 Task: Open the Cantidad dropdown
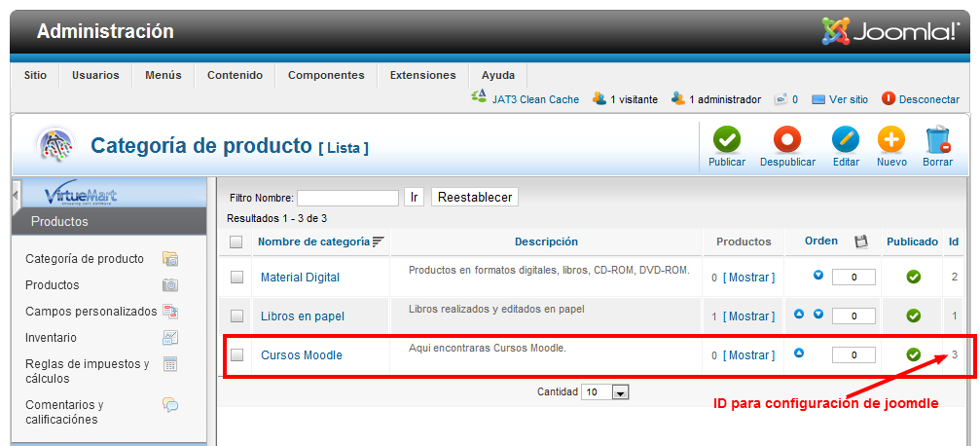point(620,392)
